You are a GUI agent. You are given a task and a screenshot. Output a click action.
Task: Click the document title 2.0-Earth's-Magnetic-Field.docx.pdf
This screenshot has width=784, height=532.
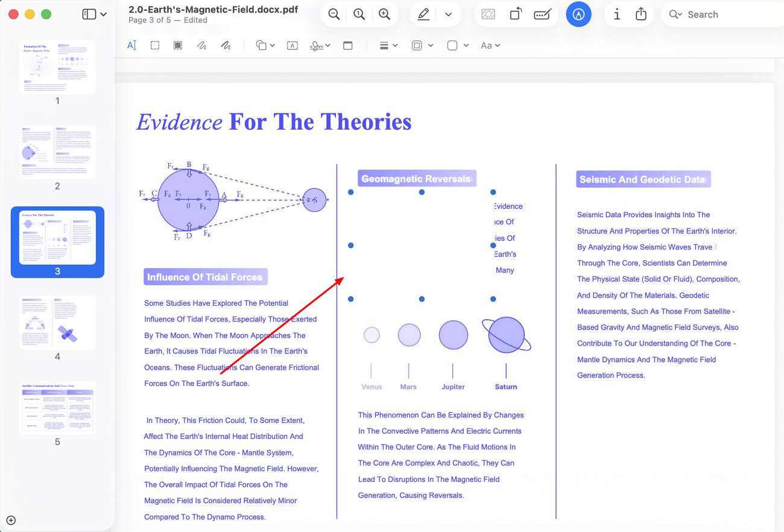(213, 10)
